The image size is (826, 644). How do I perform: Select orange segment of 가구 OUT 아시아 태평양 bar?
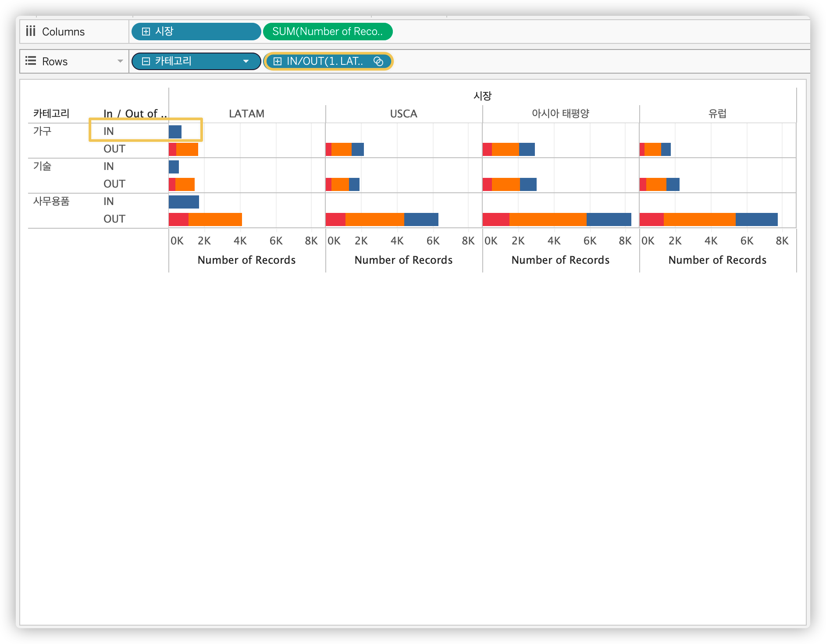(506, 149)
